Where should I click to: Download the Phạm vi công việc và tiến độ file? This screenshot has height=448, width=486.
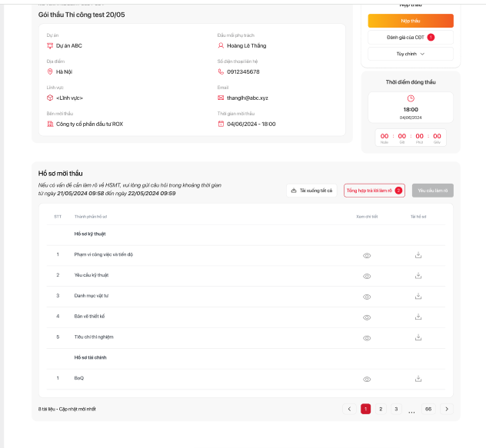coord(418,254)
